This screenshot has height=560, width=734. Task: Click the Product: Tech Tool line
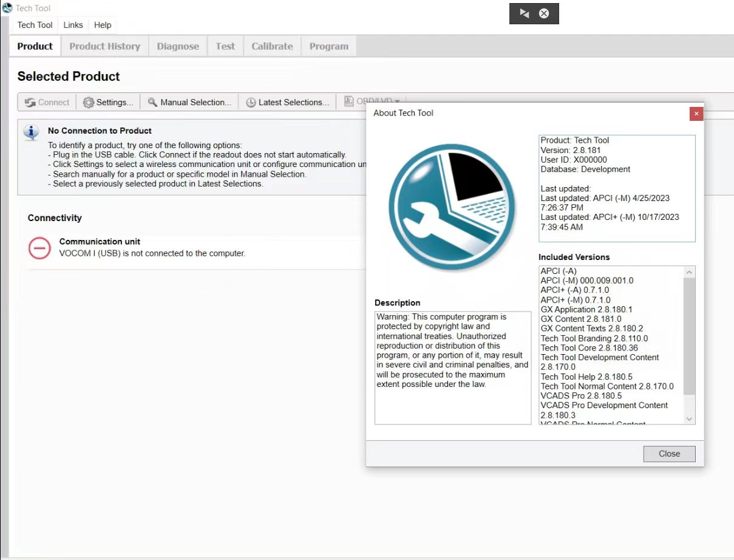(x=575, y=140)
